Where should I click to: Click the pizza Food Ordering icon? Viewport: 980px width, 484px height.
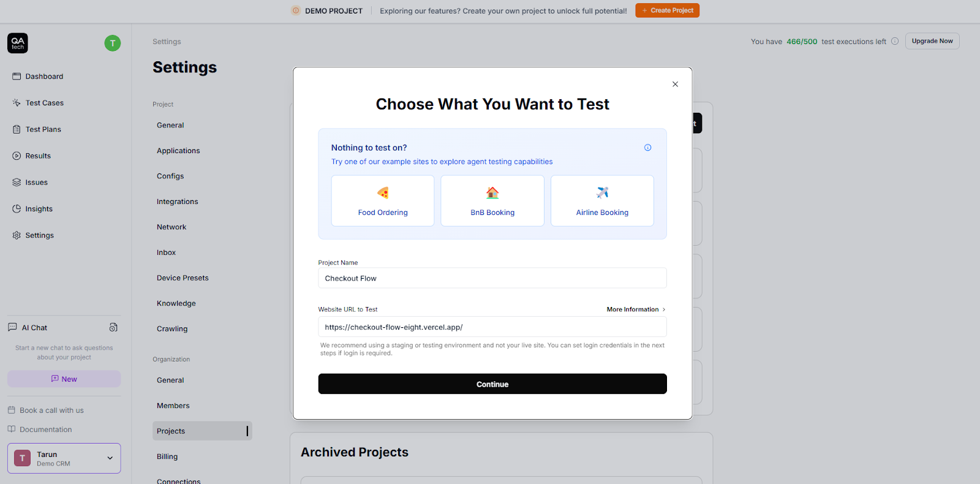point(383,193)
